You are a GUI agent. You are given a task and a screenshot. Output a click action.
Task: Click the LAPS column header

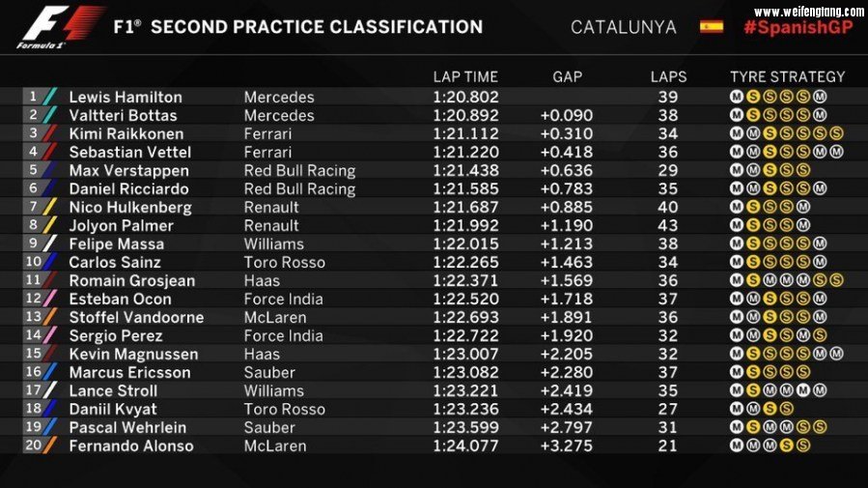(x=668, y=76)
